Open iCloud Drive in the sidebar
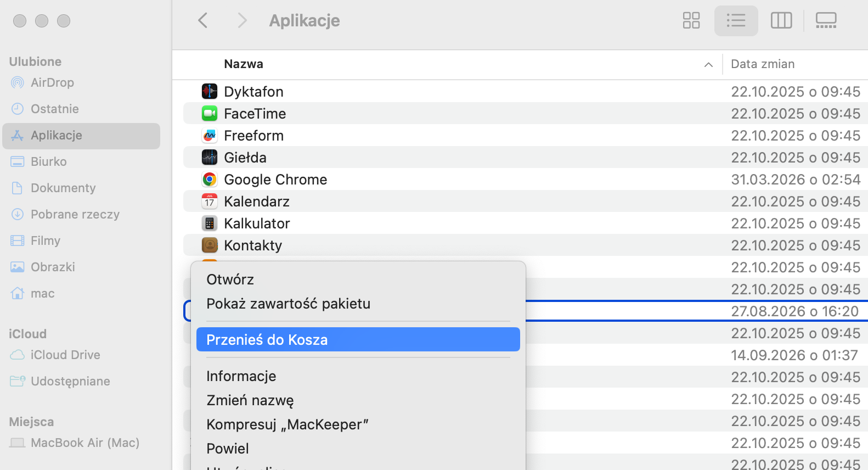868x470 pixels. pos(81,355)
